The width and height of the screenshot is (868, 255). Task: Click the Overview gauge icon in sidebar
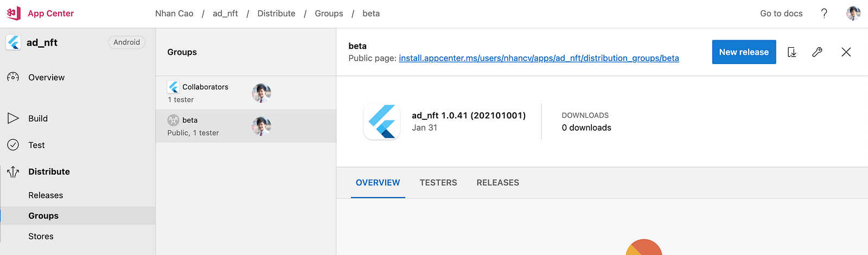click(x=13, y=77)
